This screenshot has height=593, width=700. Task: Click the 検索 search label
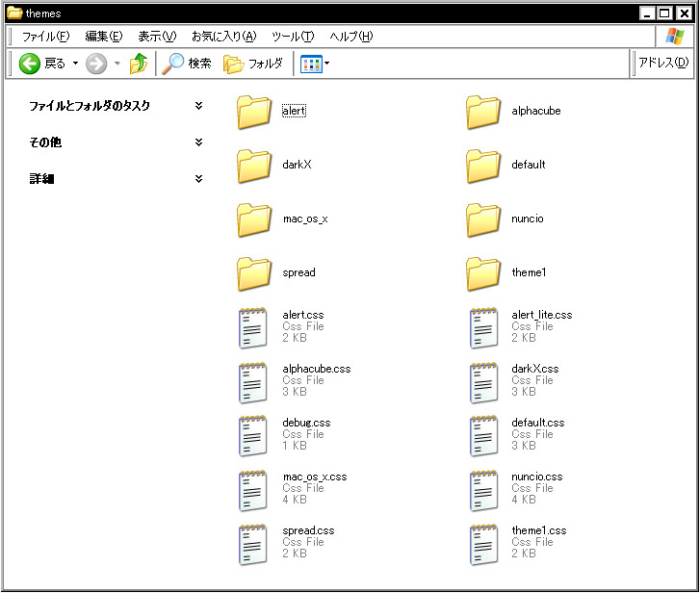click(x=199, y=64)
